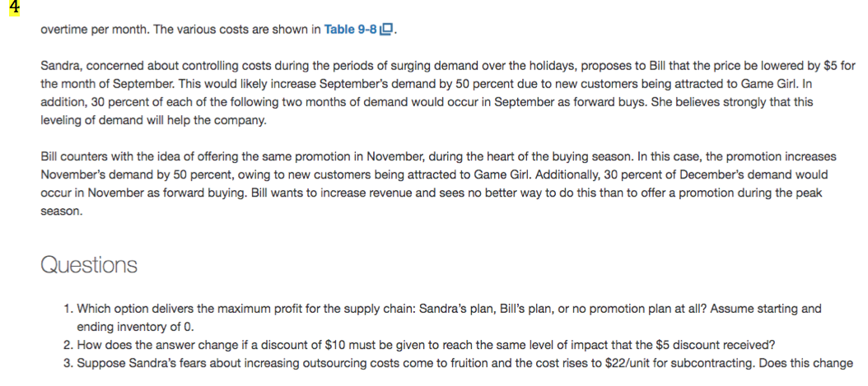The width and height of the screenshot is (868, 386).
Task: Click 'ending inventory of 0' text
Action: pyautogui.click(x=135, y=327)
